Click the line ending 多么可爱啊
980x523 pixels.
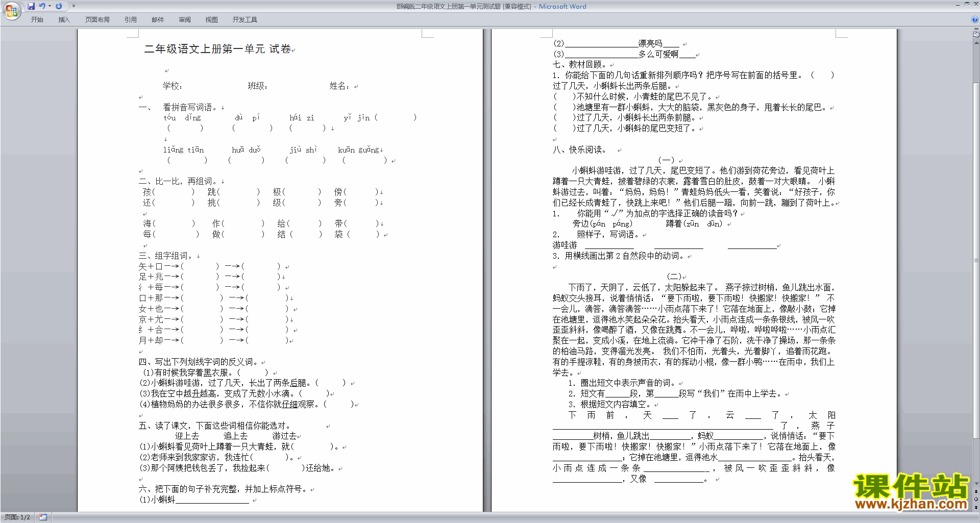pyautogui.click(x=624, y=54)
